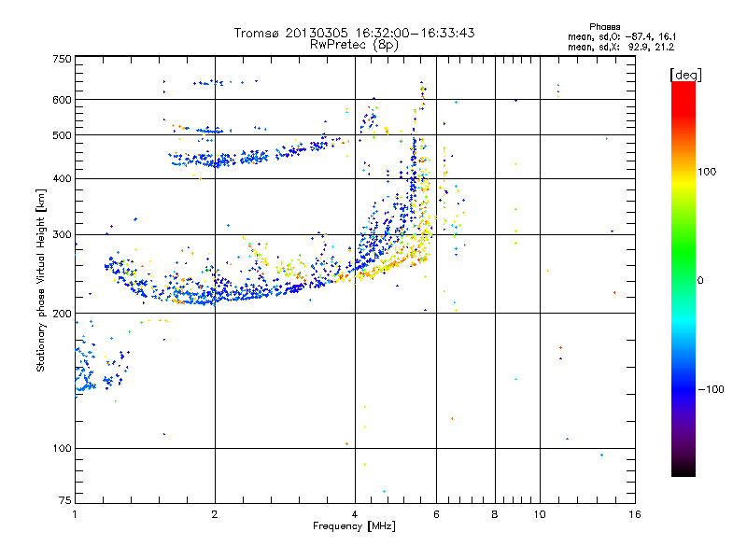
Task: Click the blue E-layer echo cluster near 1 MHz
Action: click(x=86, y=369)
